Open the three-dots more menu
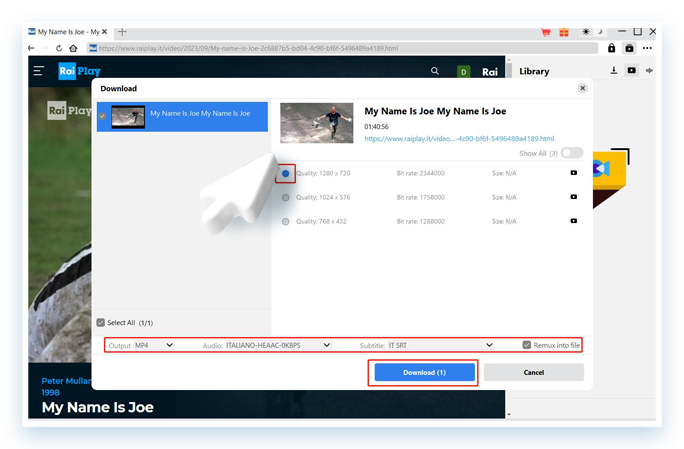Image resolution: width=684 pixels, height=449 pixels. pos(647,48)
